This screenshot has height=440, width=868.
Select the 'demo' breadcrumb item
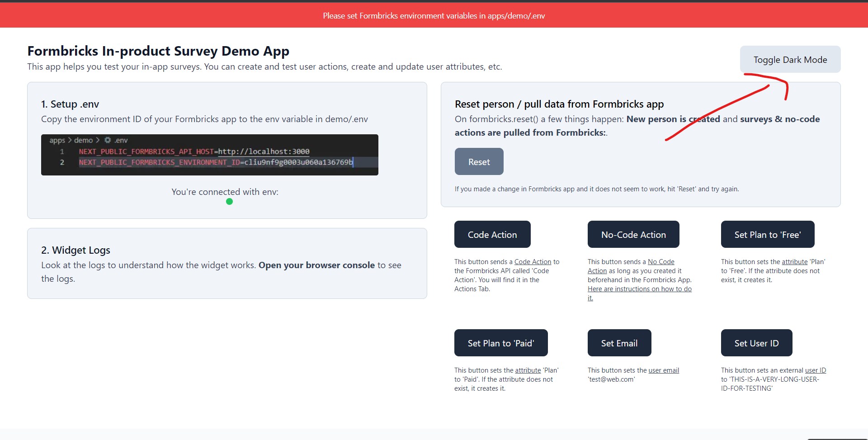coord(84,140)
